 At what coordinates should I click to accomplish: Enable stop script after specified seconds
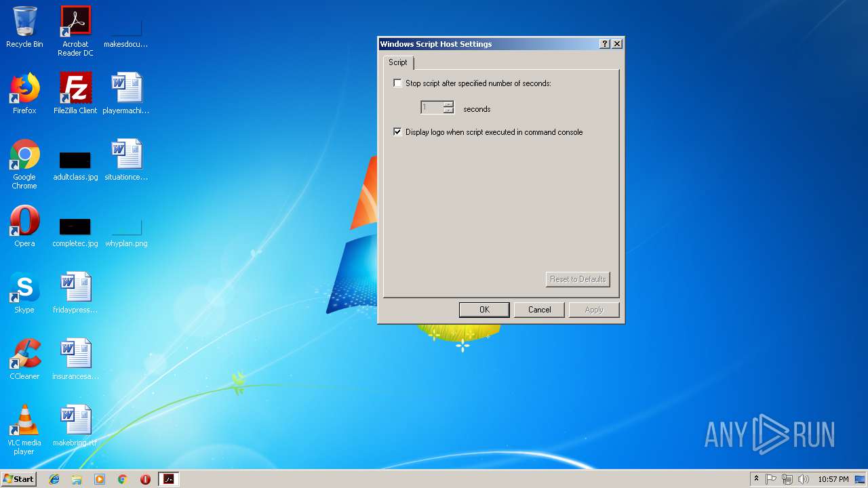pos(397,83)
